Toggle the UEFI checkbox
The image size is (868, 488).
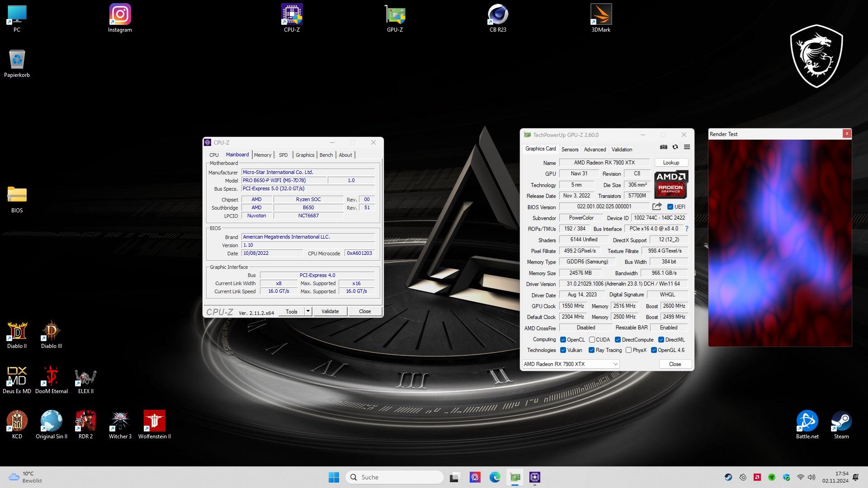click(670, 207)
